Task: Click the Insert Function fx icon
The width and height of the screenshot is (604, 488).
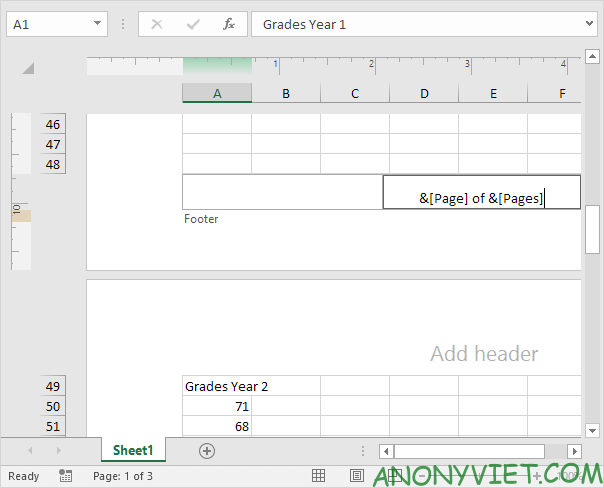Action: (228, 23)
